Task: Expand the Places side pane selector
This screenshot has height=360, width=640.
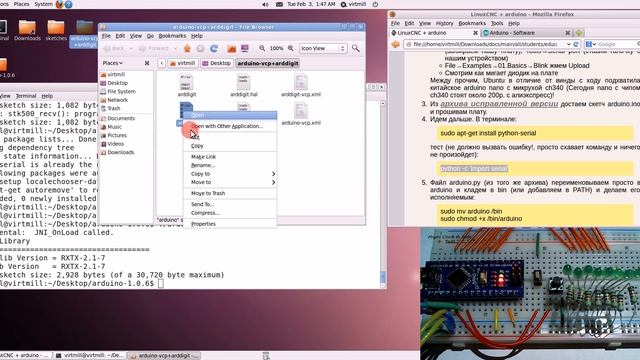Action: (x=112, y=63)
